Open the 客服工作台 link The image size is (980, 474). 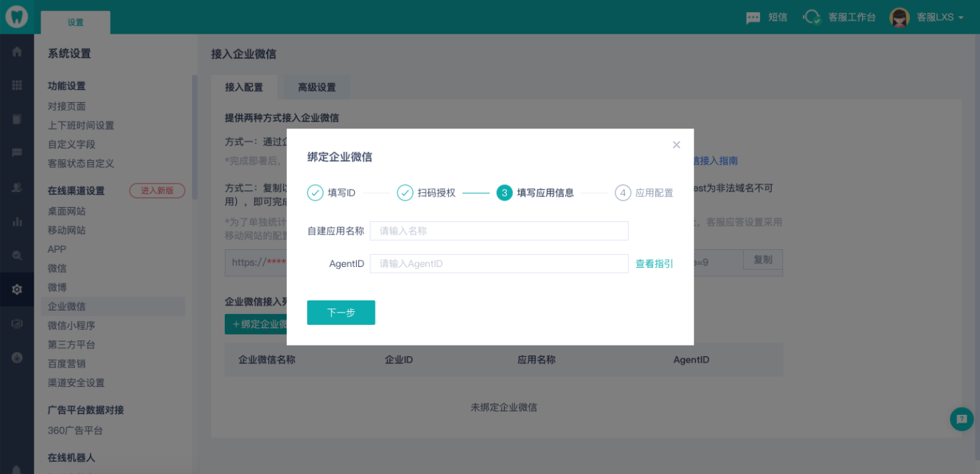[x=852, y=17]
